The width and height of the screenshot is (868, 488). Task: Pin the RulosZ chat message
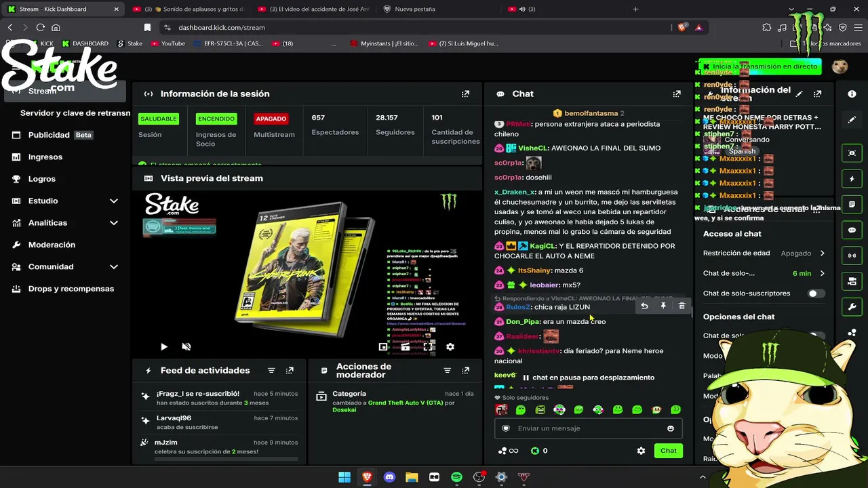pos(663,306)
